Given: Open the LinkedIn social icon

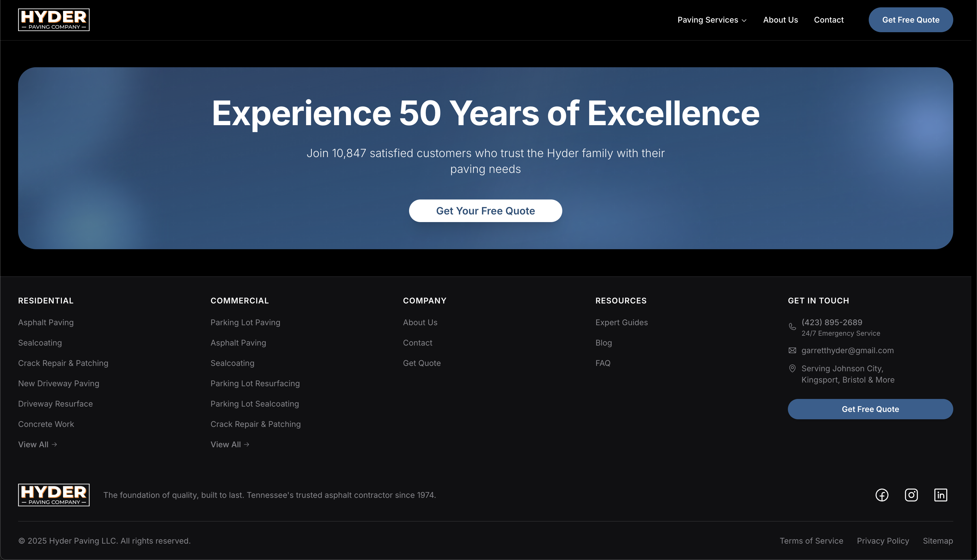Looking at the screenshot, I should click(x=941, y=495).
